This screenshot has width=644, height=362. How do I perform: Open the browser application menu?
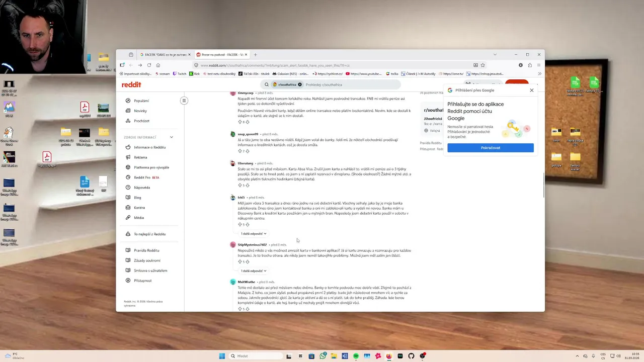coord(539,65)
